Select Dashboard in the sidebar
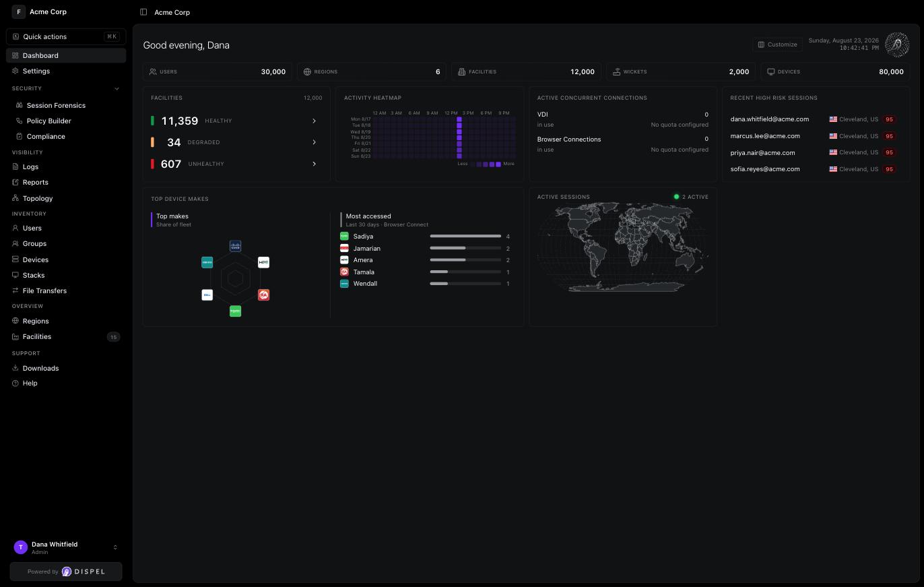 pos(66,55)
